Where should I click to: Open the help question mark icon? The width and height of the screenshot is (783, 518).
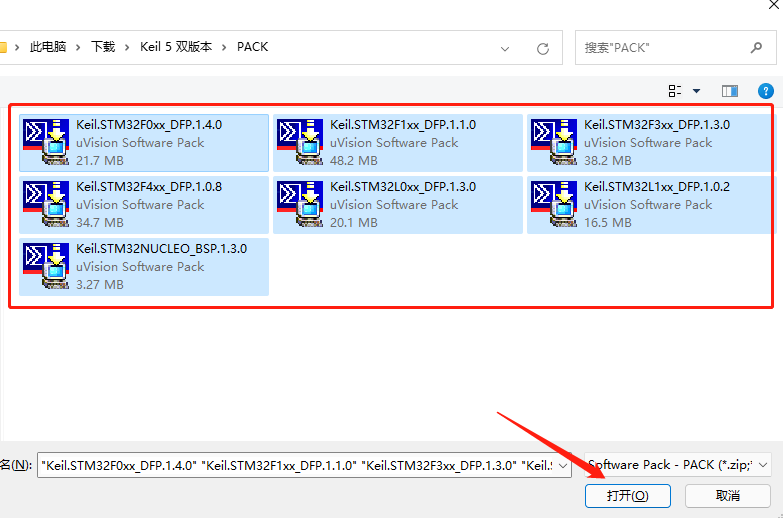pyautogui.click(x=766, y=91)
